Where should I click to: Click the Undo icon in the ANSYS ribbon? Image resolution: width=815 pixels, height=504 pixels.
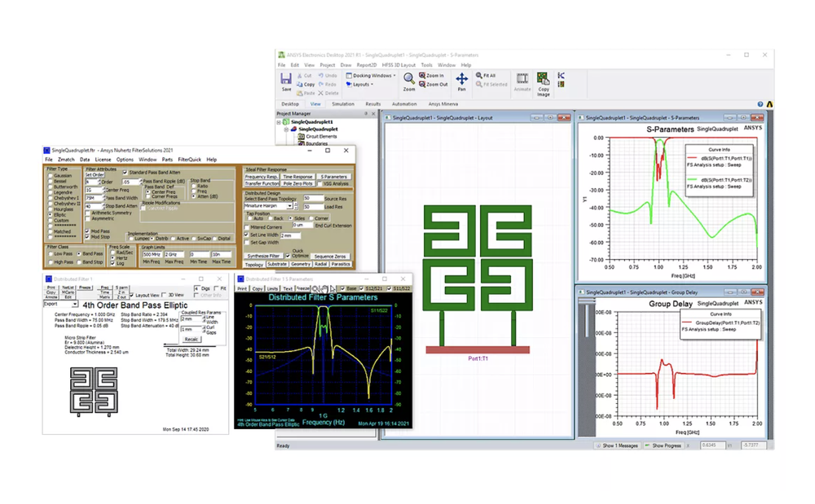tap(320, 76)
